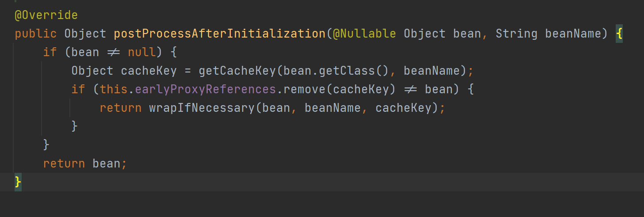Click the public keyword
644x217 pixels.
pos(36,34)
